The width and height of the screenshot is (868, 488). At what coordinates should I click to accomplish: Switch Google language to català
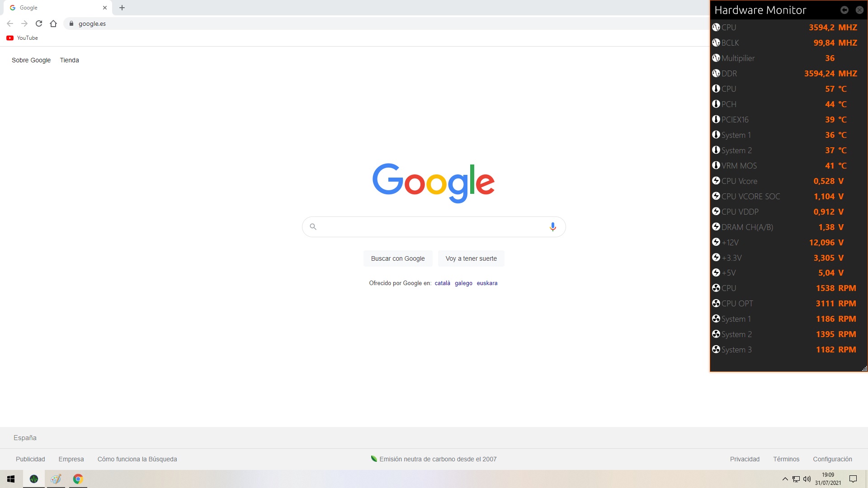(x=443, y=283)
